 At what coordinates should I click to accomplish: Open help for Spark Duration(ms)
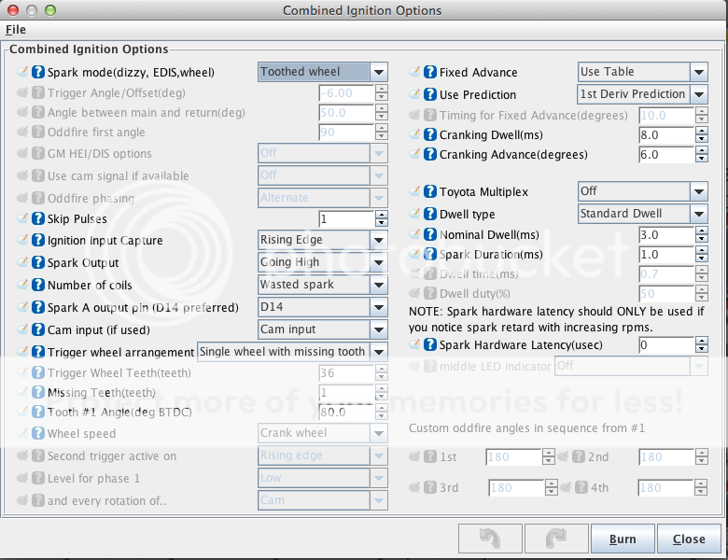(430, 254)
